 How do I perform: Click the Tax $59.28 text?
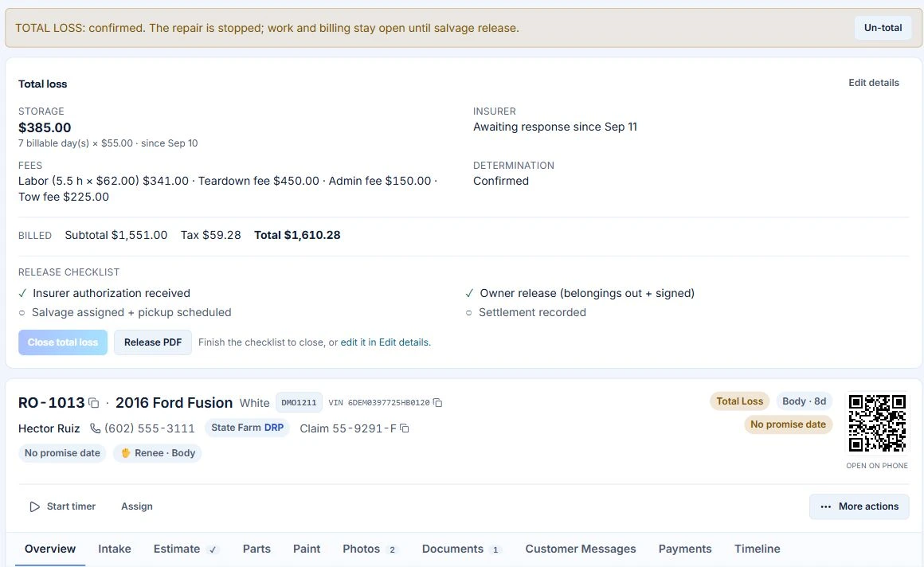211,235
